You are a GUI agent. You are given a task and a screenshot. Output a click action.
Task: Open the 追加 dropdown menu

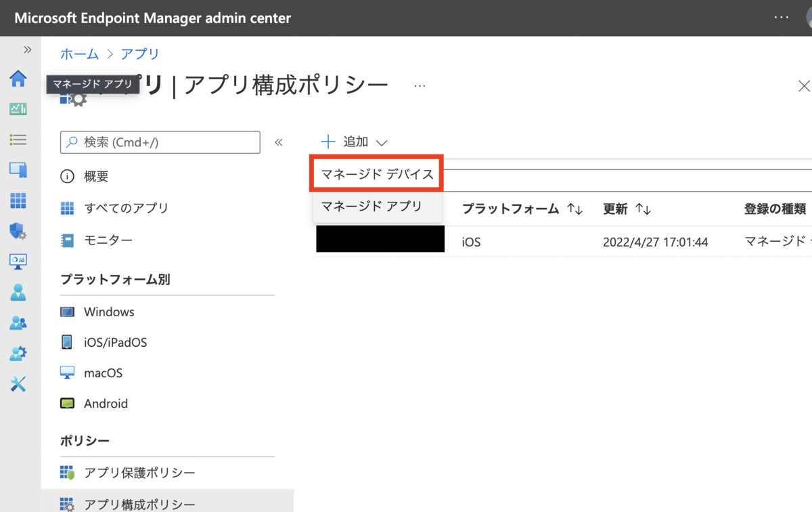coord(355,142)
